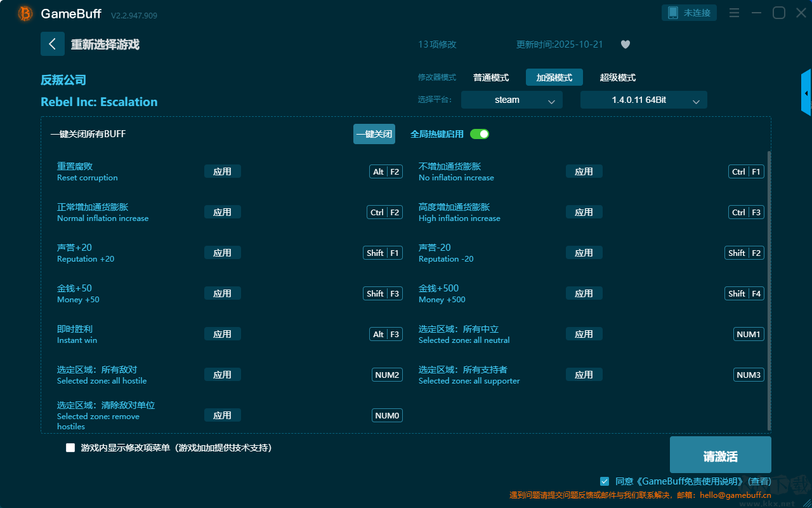
Task: Switch to 超级模式 mode tab
Action: click(x=617, y=77)
